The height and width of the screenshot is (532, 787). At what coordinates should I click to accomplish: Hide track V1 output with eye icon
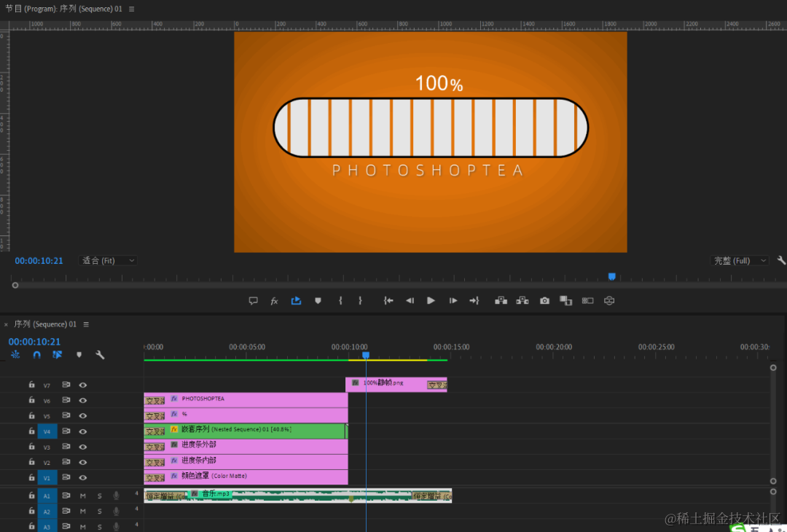pyautogui.click(x=83, y=477)
